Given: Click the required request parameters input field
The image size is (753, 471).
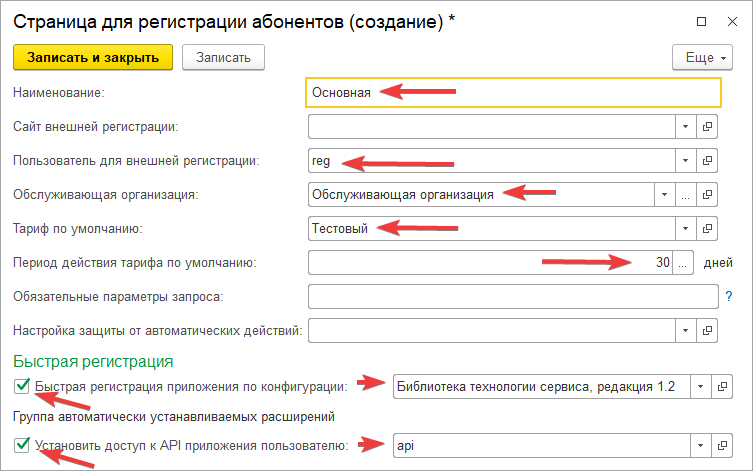Looking at the screenshot, I should (x=513, y=296).
